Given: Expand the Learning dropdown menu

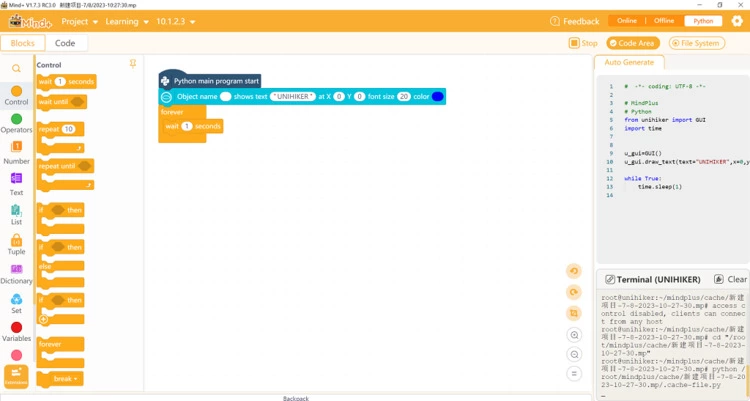Looking at the screenshot, I should (x=127, y=21).
